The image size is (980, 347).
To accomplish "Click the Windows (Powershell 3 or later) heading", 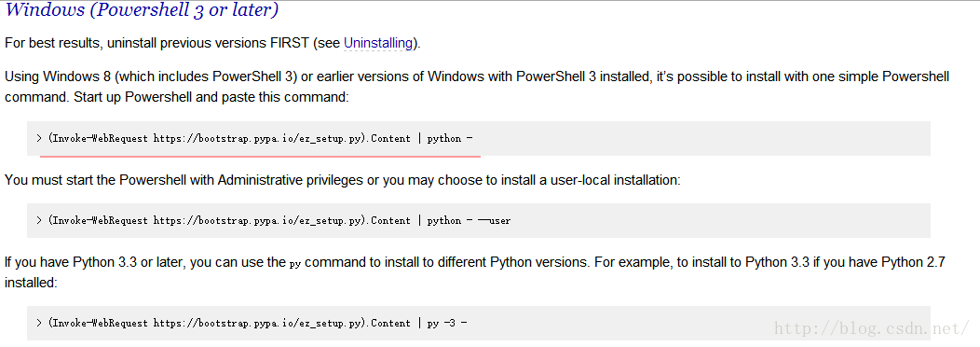I will click(142, 10).
